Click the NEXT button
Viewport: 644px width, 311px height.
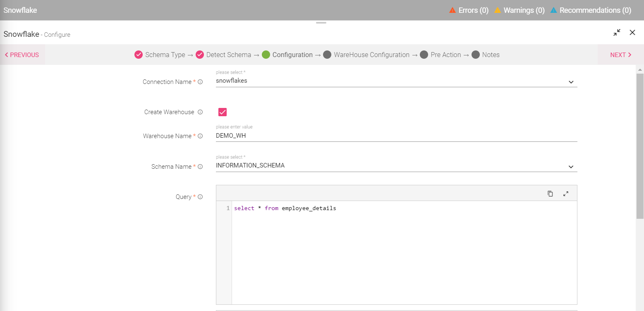point(621,55)
